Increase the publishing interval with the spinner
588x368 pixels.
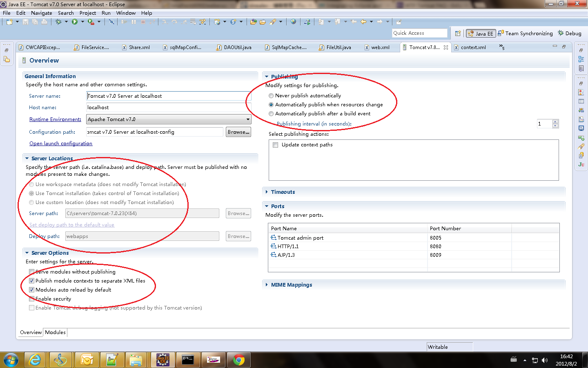coord(555,121)
